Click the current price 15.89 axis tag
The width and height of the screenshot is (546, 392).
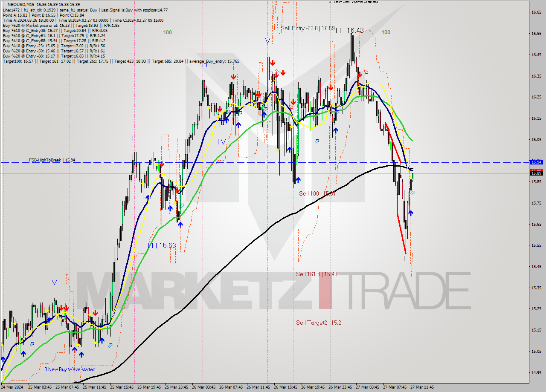(x=536, y=173)
